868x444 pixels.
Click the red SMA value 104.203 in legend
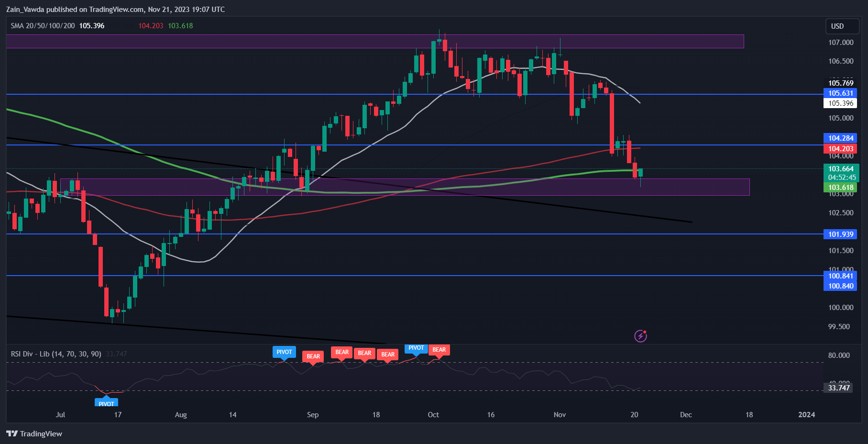(x=151, y=26)
